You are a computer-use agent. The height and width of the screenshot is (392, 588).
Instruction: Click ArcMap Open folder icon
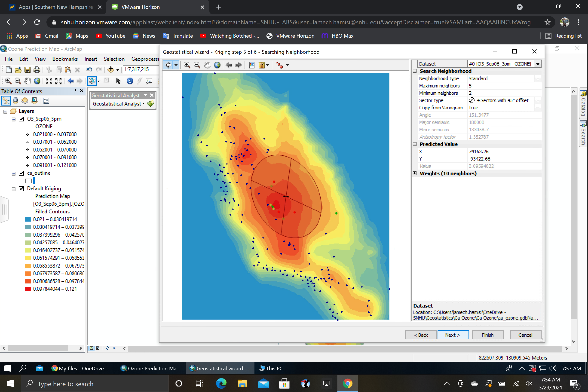(x=18, y=70)
